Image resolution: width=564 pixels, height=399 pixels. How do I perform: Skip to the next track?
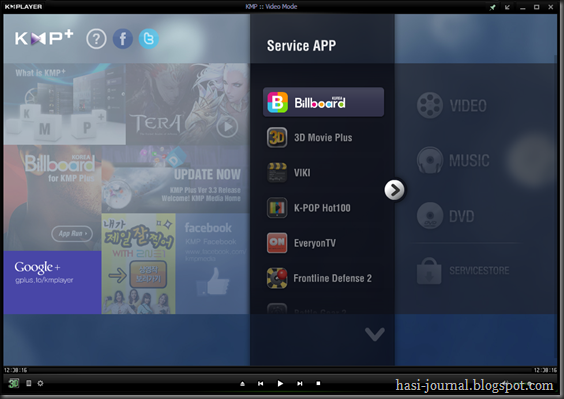[300, 384]
